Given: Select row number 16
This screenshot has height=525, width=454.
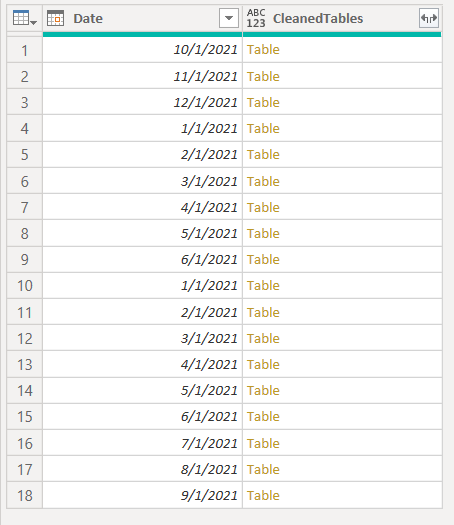Looking at the screenshot, I should coord(24,443).
